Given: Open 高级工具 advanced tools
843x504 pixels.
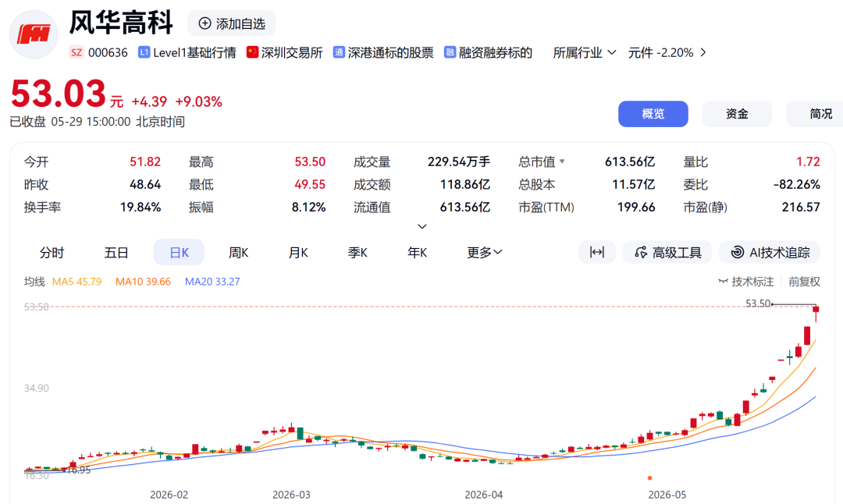Looking at the screenshot, I should [667, 252].
